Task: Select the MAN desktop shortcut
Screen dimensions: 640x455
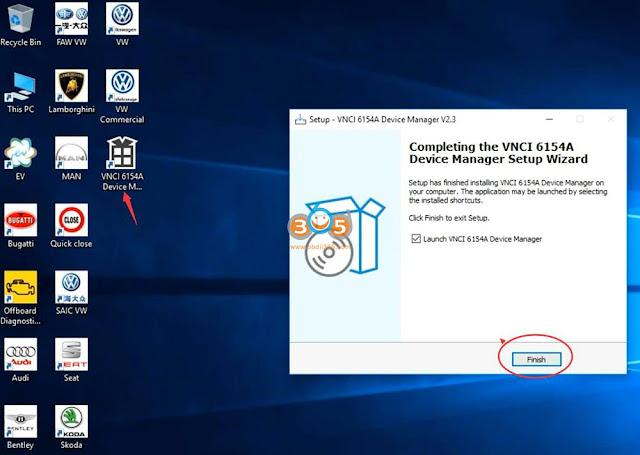Action: [x=71, y=159]
